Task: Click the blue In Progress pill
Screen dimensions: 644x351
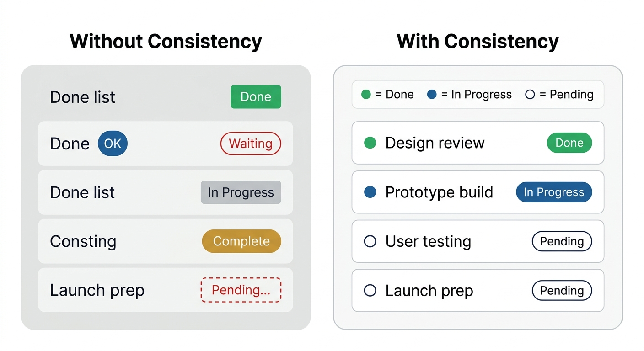Action: coord(554,192)
